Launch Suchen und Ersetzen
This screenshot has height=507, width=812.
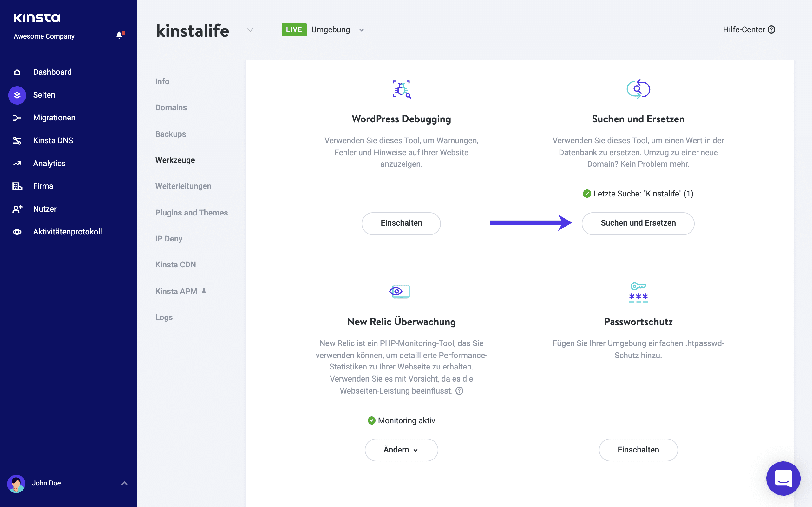pos(638,223)
